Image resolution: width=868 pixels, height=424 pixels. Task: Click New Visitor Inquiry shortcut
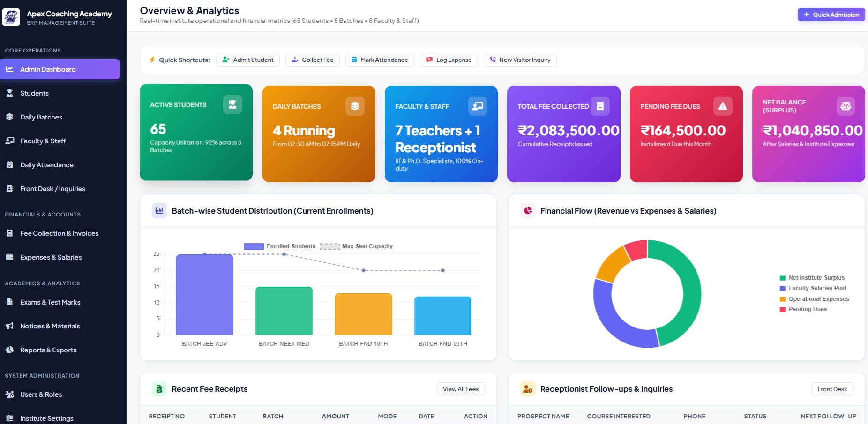tap(520, 60)
